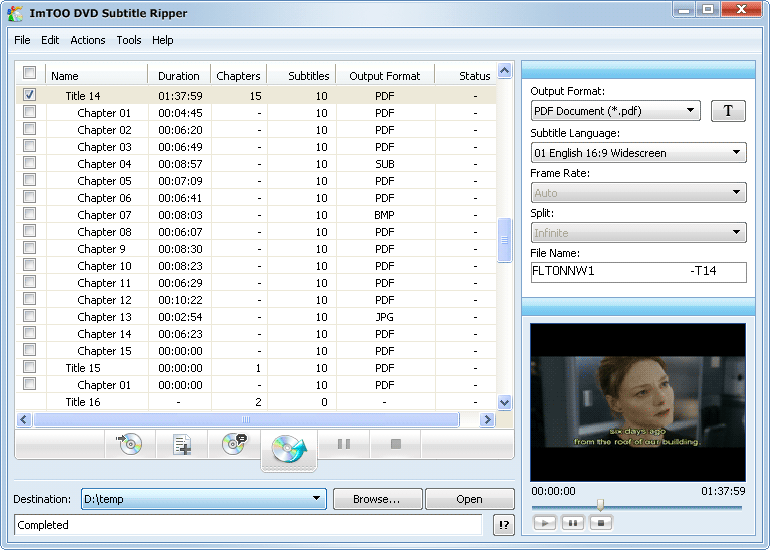Screen dimensions: 770x550
Task: Open the Edit menu
Action: [50, 40]
